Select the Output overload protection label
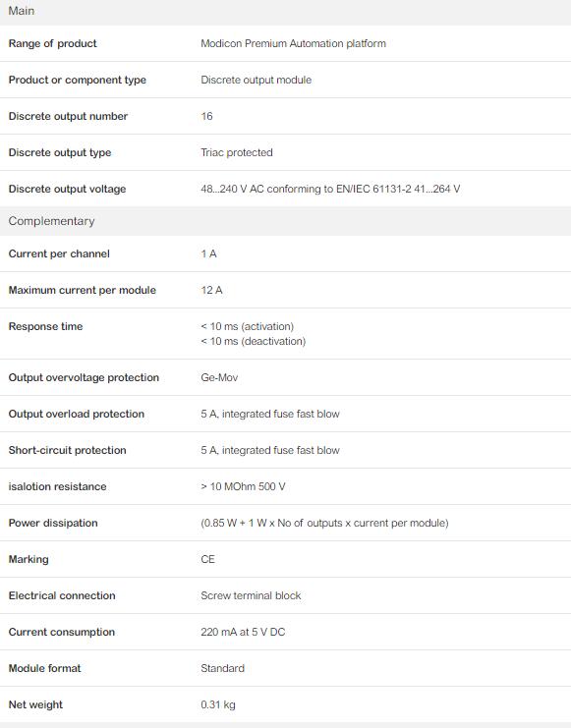 tap(77, 414)
